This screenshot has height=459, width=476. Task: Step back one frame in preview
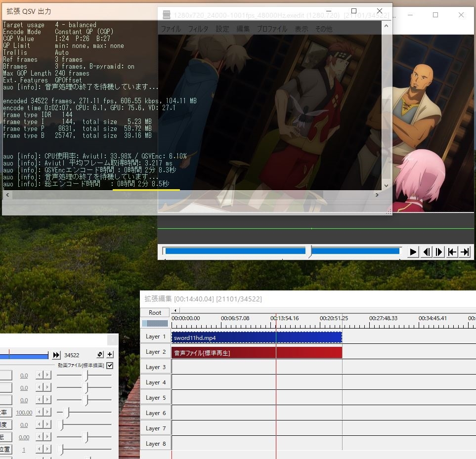427,252
